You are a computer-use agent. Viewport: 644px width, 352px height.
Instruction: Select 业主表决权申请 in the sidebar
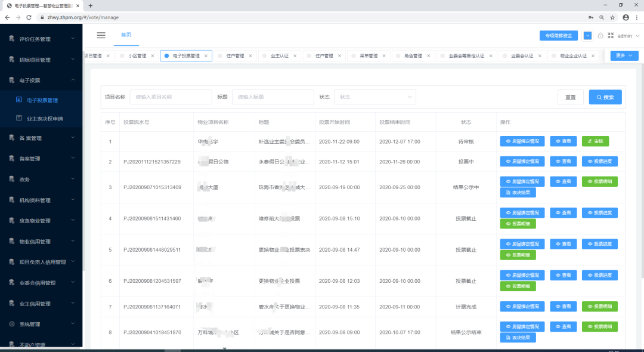[x=45, y=119]
